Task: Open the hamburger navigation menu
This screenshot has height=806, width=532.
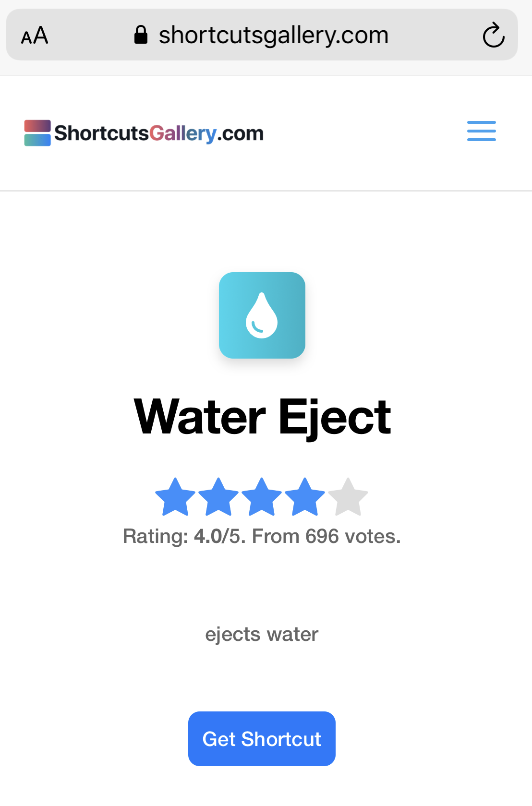Action: pos(482,131)
